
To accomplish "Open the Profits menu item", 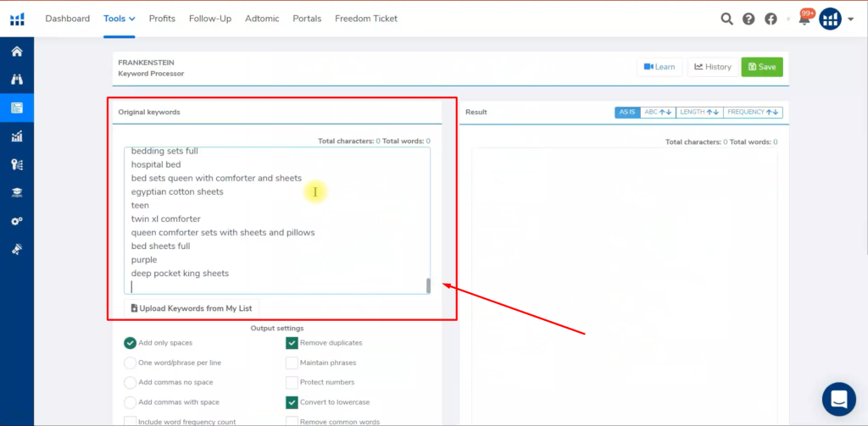I will click(x=162, y=19).
